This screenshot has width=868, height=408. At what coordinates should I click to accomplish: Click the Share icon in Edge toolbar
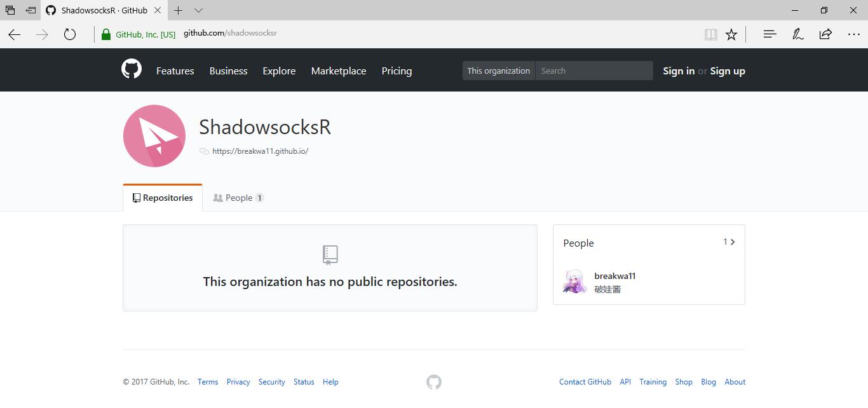(825, 34)
